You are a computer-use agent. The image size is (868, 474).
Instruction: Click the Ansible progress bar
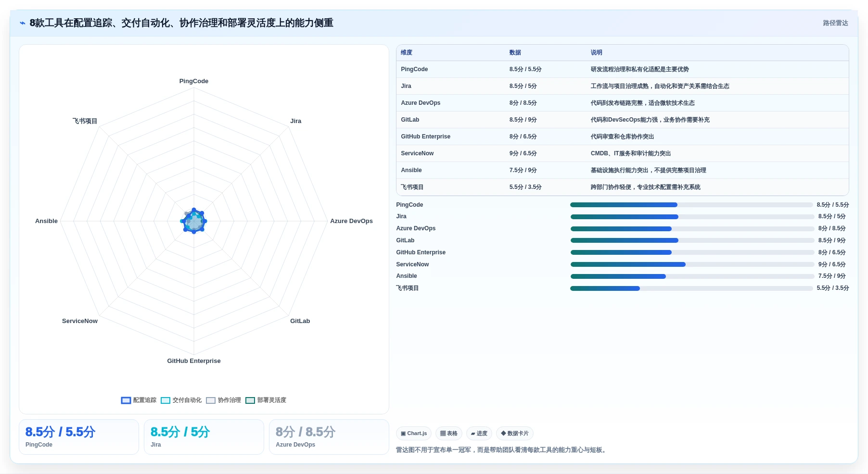(x=692, y=276)
